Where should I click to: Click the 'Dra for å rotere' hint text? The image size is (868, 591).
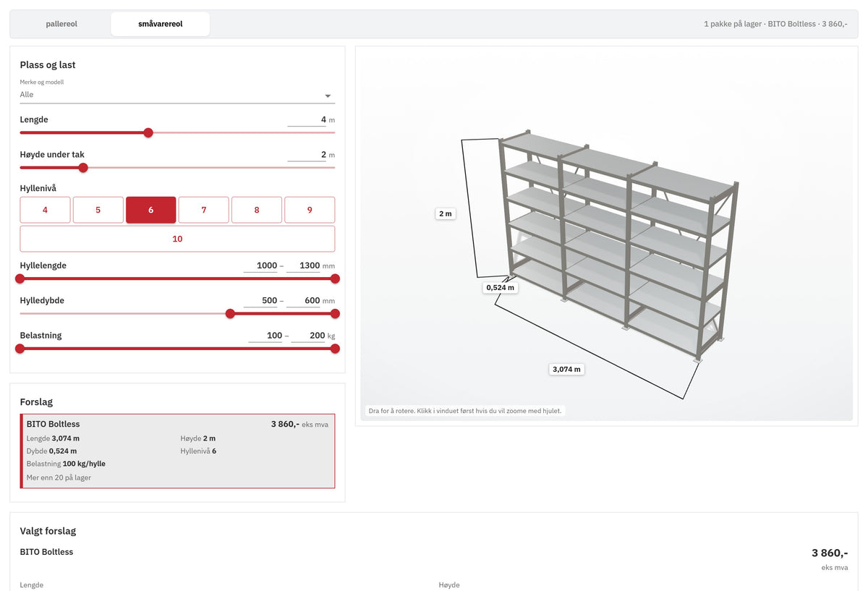[465, 411]
